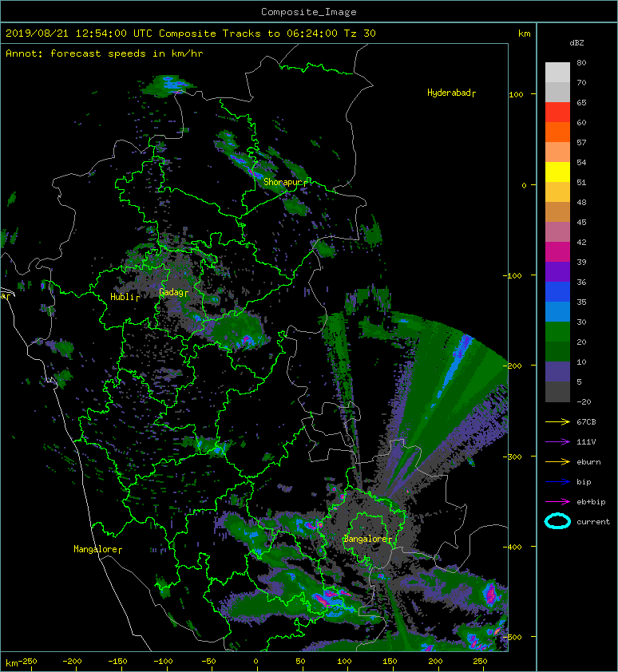Image resolution: width=618 pixels, height=672 pixels.
Task: Click the 100 km mark on vertical axis
Action: click(516, 94)
